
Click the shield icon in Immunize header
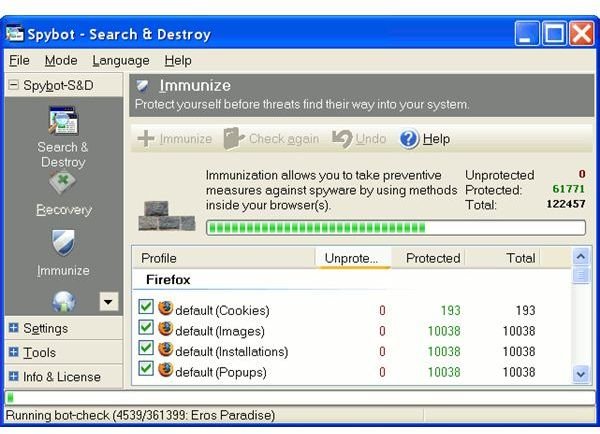(x=143, y=85)
